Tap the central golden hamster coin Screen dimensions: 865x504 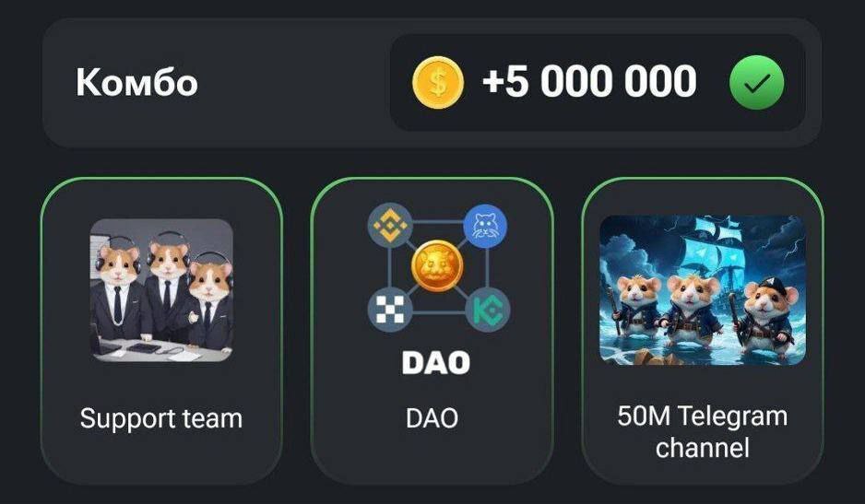coord(437,266)
